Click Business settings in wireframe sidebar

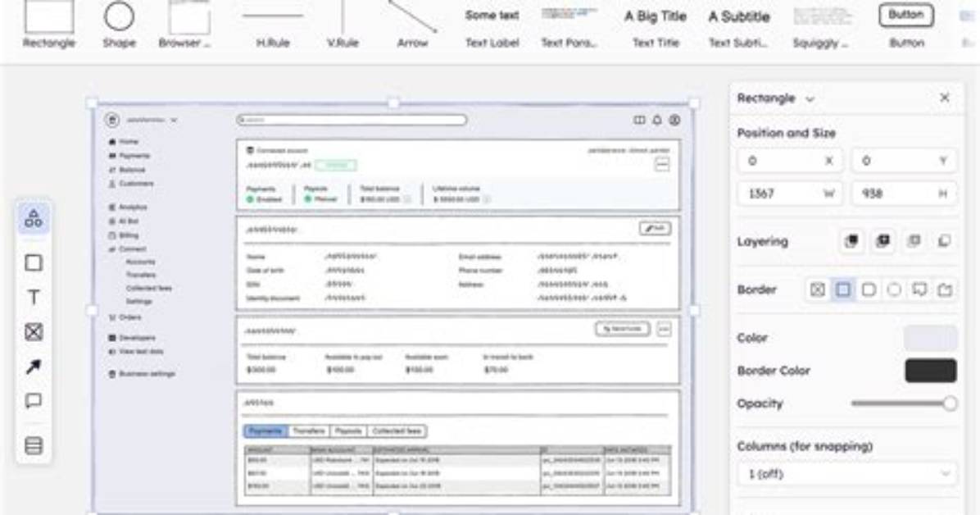tap(142, 374)
